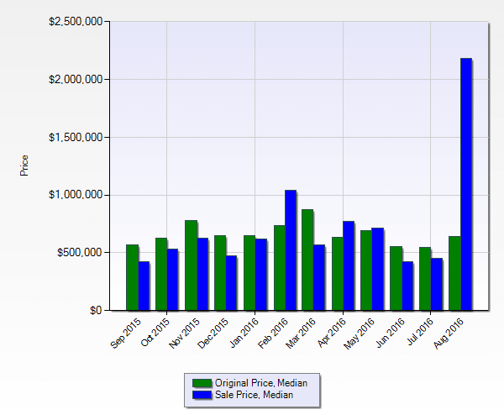The height and width of the screenshot is (420, 504).
Task: Click the tall blue Aug 2016 bar
Action: click(465, 185)
